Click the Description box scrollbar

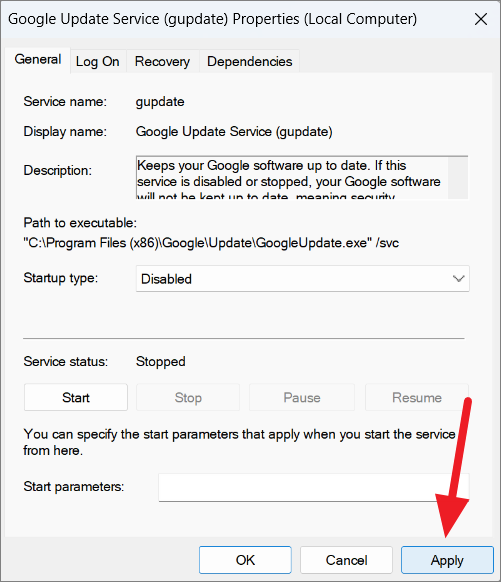[x=458, y=178]
